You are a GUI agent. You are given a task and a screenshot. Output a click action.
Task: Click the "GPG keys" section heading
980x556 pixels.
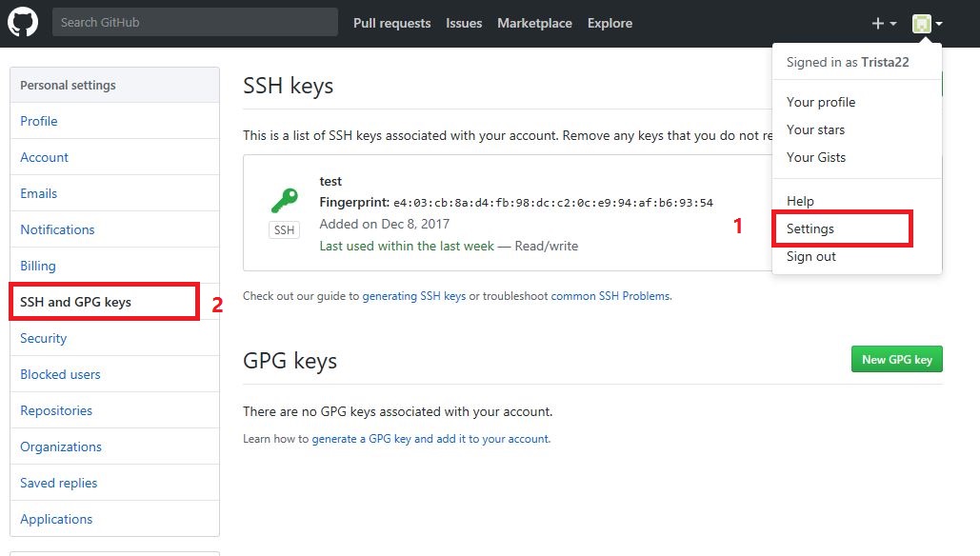[290, 361]
